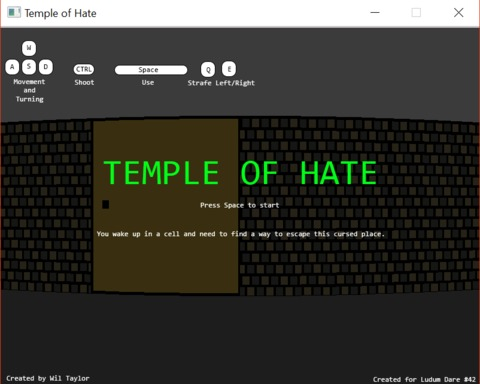Viewport: 480px width, 384px height.
Task: Click the S key icon
Action: pos(29,67)
